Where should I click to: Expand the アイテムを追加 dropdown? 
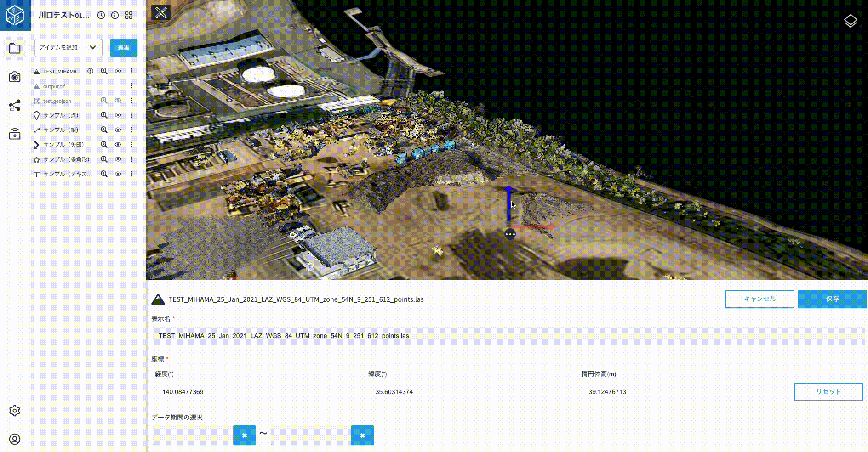pyautogui.click(x=68, y=48)
